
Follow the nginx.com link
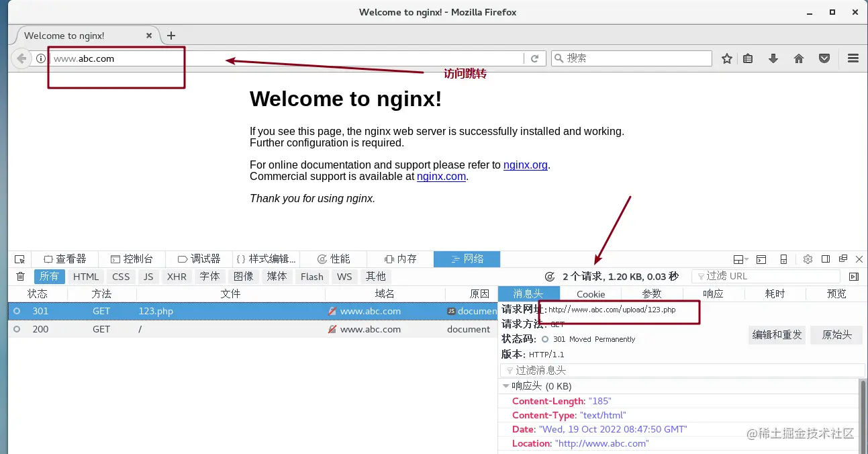[441, 177]
